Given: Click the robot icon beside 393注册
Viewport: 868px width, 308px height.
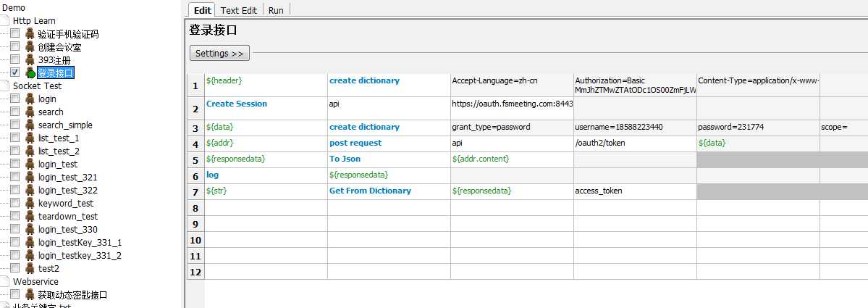Looking at the screenshot, I should 30,59.
